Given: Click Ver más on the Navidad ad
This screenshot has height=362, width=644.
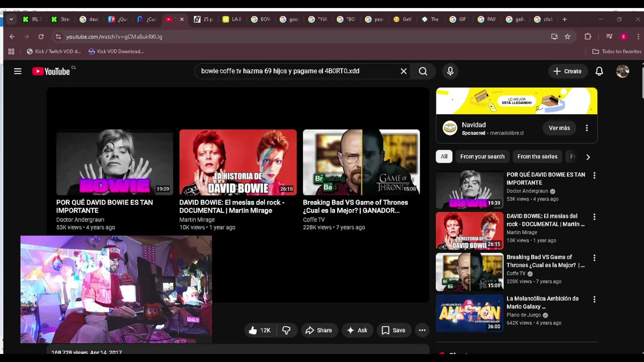Looking at the screenshot, I should [x=559, y=128].
